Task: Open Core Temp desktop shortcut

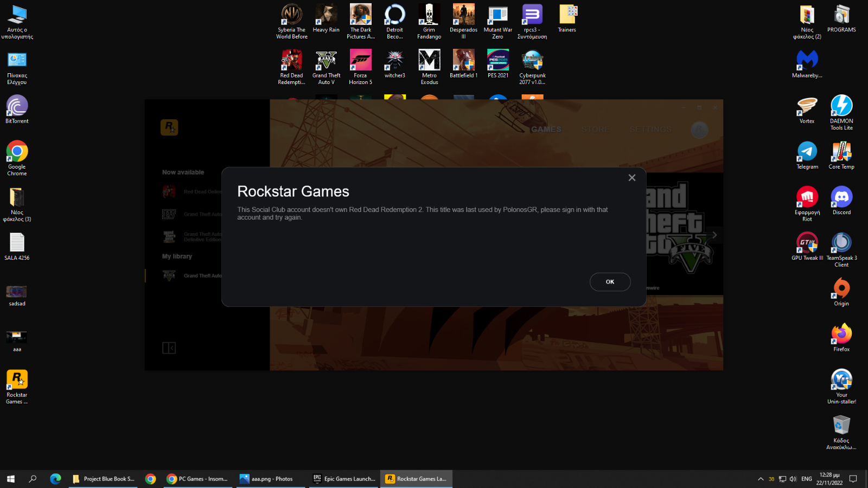Action: 841,155
